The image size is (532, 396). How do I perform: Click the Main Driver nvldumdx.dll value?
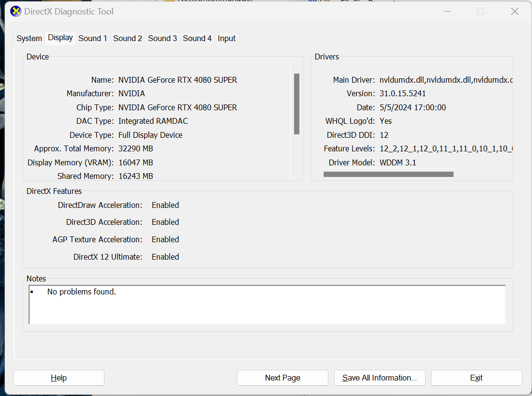click(446, 80)
